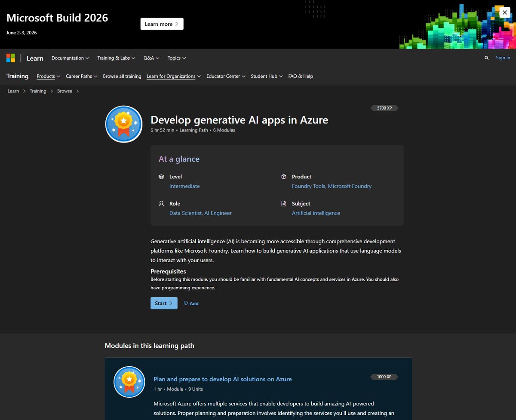Viewport: 516px width, 420px height.
Task: Click the Intermediate level link
Action: (184, 186)
